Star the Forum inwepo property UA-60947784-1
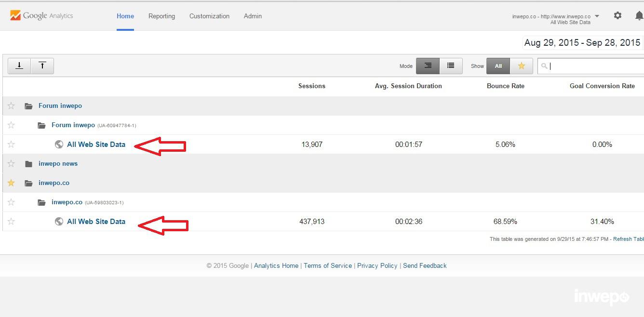 click(11, 125)
